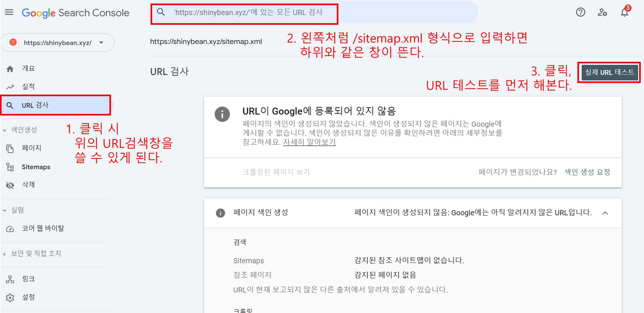Open the 실적 performance report
Viewport: 644px width, 313px height.
click(x=28, y=87)
